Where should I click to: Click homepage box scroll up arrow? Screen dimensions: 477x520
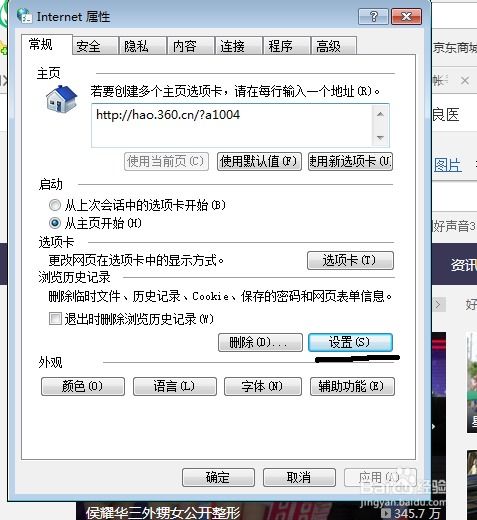[x=380, y=114]
